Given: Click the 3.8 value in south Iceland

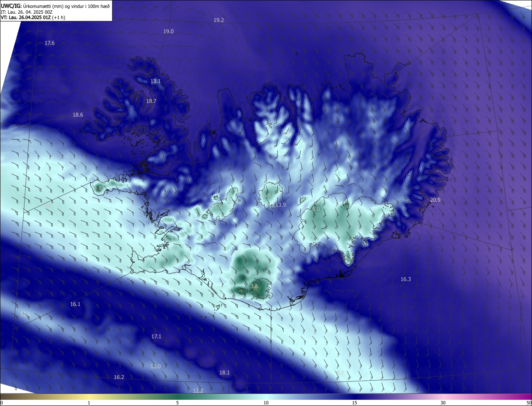Looking at the screenshot, I should (x=254, y=286).
